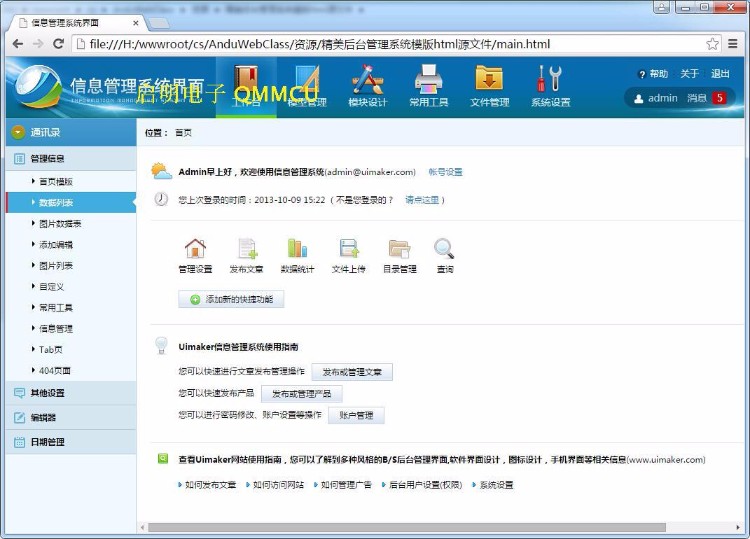Open the 系统设置 guide link at bottom
Screen dimensions: 750x539
[x=496, y=484]
